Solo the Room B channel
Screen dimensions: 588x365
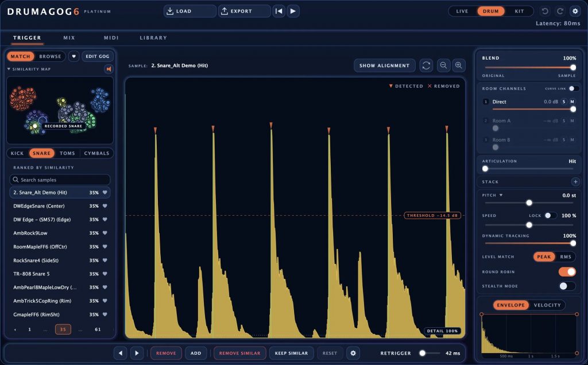[564, 140]
